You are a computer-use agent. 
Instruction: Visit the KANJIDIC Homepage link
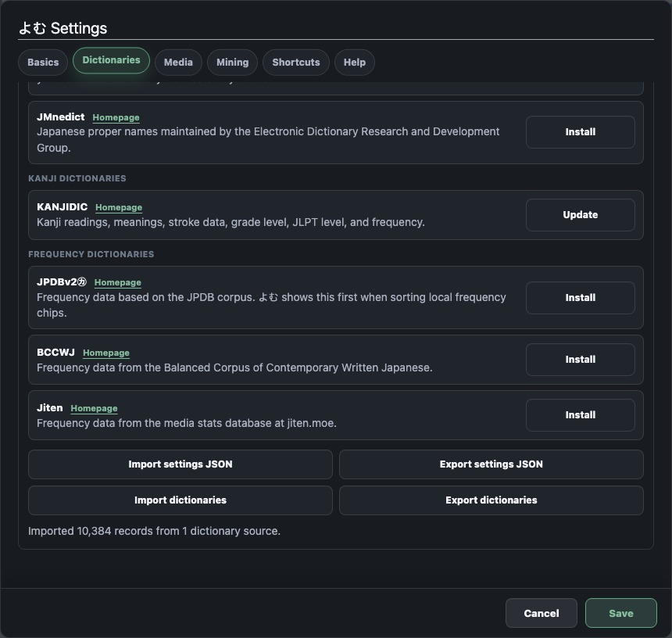(x=119, y=207)
